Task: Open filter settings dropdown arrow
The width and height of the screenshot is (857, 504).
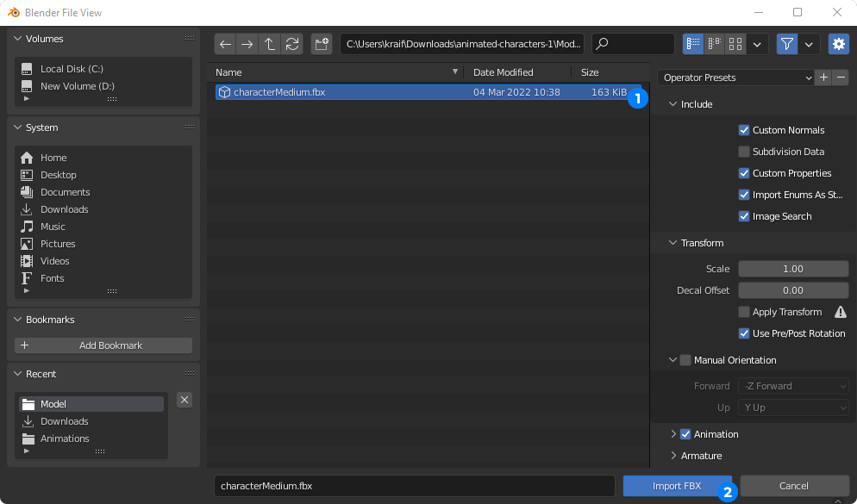Action: point(809,44)
